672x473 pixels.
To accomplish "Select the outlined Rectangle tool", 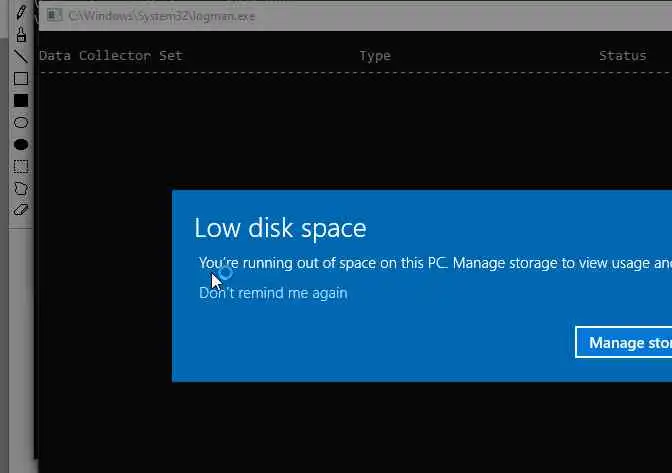I will click(x=21, y=79).
